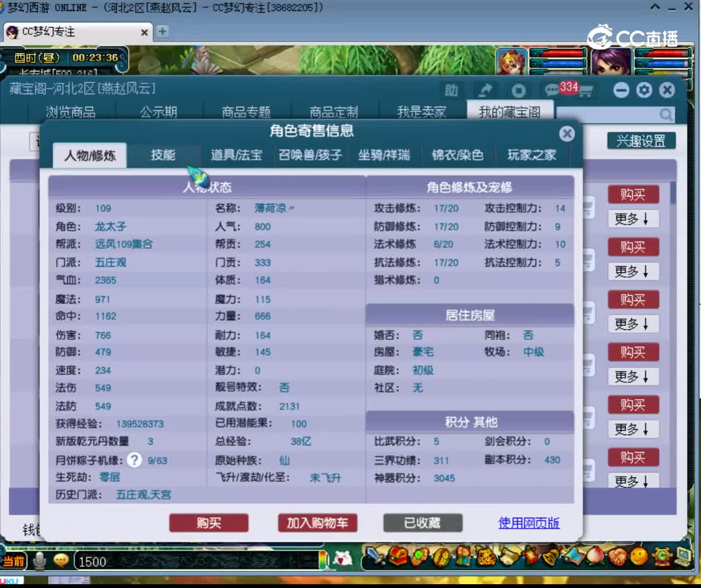Image resolution: width=701 pixels, height=588 pixels.
Task: Expand the fourth 更多↓ dropdown in listing
Action: (x=633, y=377)
